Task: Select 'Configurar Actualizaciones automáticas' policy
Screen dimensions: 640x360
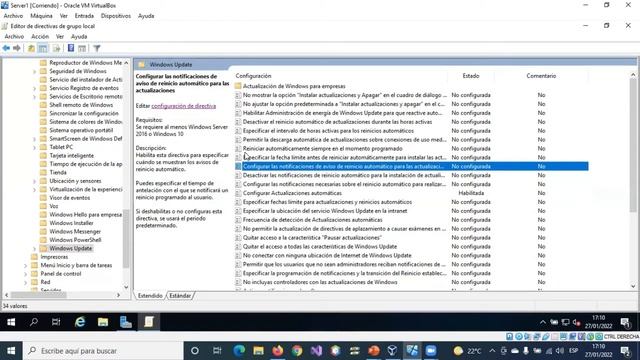Action: coord(292,193)
